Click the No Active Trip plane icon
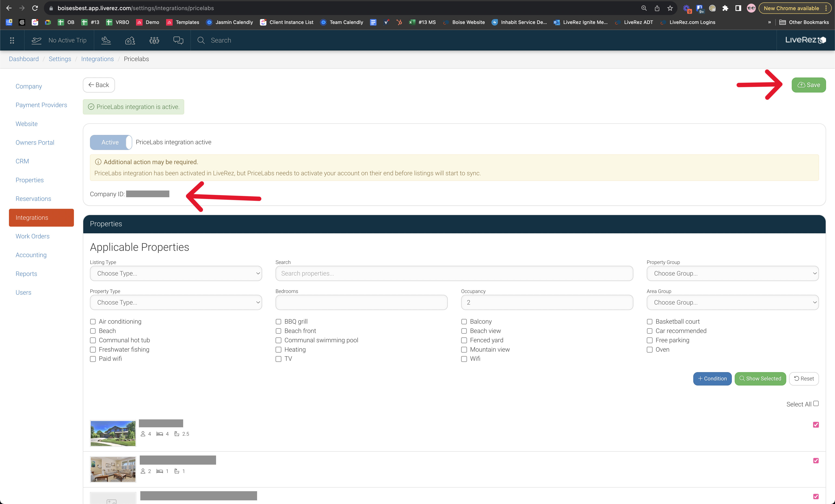 tap(36, 40)
